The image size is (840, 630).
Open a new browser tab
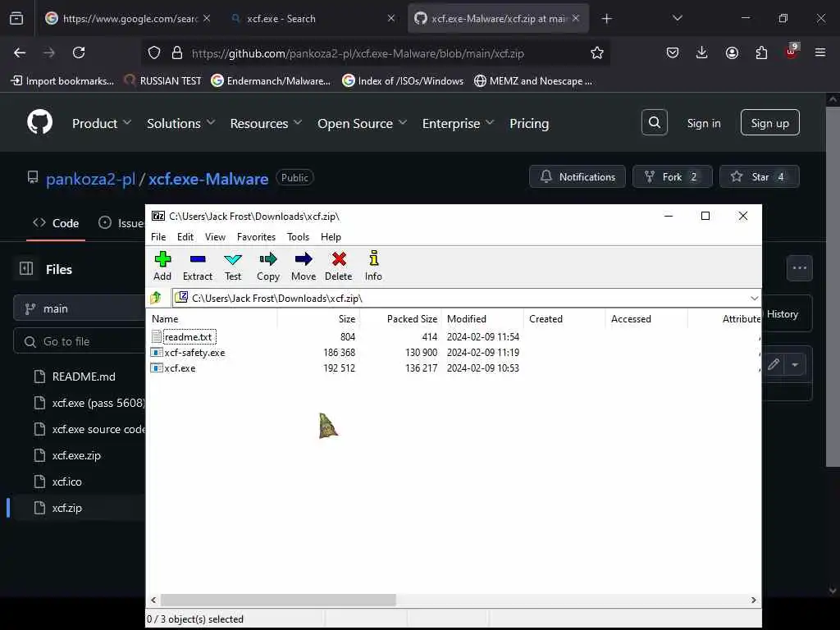coord(606,19)
